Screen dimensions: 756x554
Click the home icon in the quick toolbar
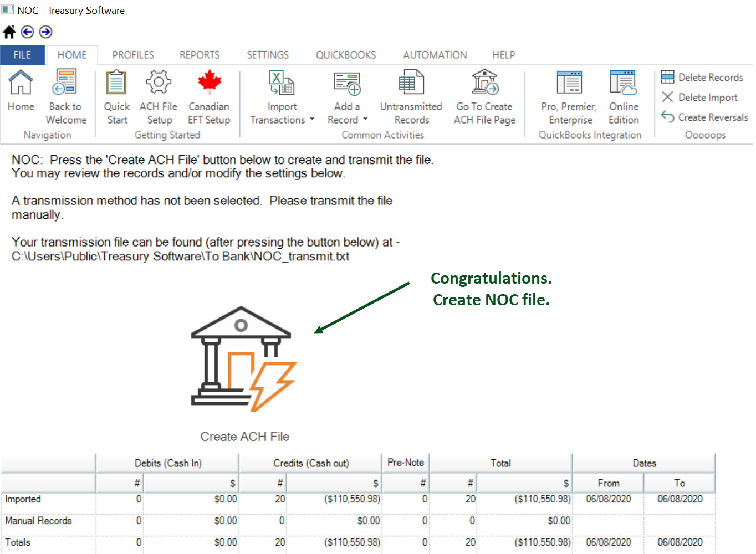pyautogui.click(x=9, y=32)
